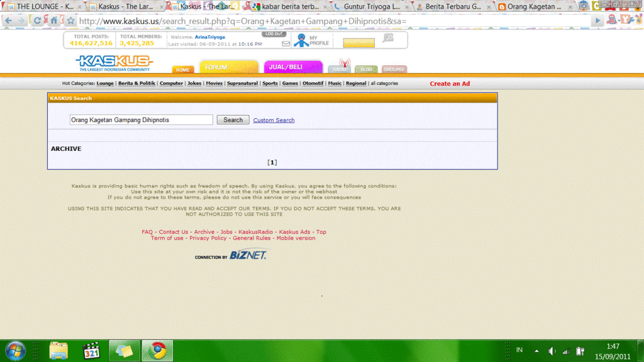Open the FORUM navigation tab
This screenshot has height=362, width=644.
click(x=228, y=67)
